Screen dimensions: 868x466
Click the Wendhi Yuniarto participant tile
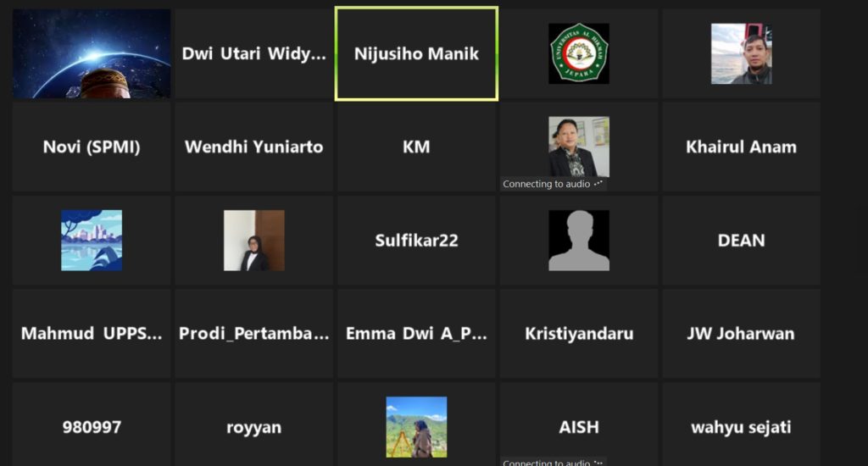[254, 147]
